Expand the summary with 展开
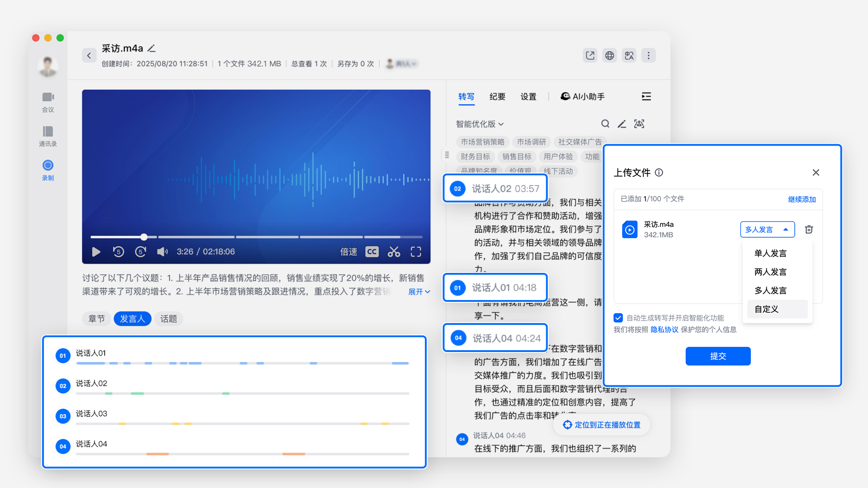 (419, 292)
